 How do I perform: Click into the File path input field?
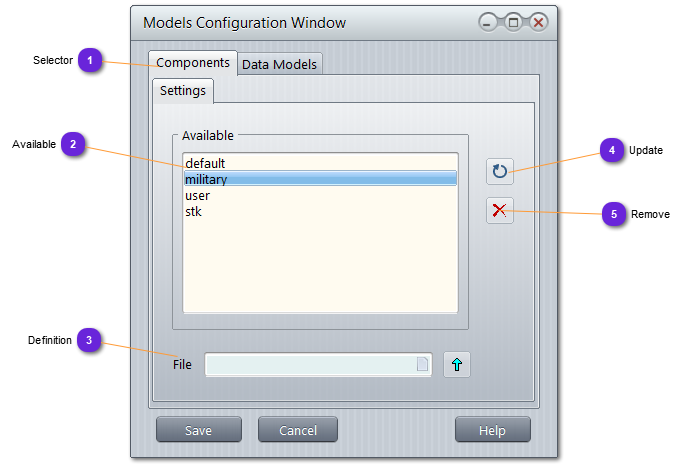(310, 365)
